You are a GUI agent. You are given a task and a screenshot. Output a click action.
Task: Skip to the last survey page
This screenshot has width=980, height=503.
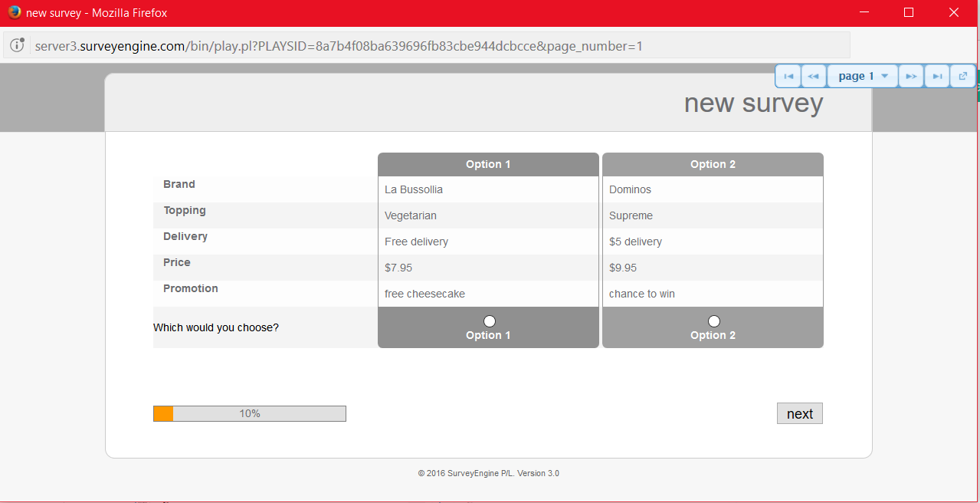tap(937, 76)
